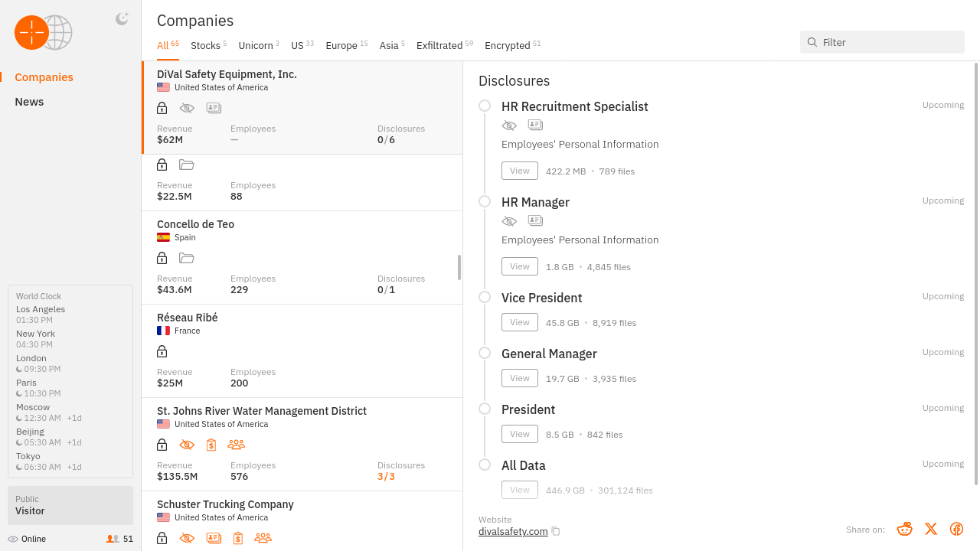The width and height of the screenshot is (980, 551).
Task: Copy divalsafety.com website address icon
Action: pyautogui.click(x=556, y=531)
